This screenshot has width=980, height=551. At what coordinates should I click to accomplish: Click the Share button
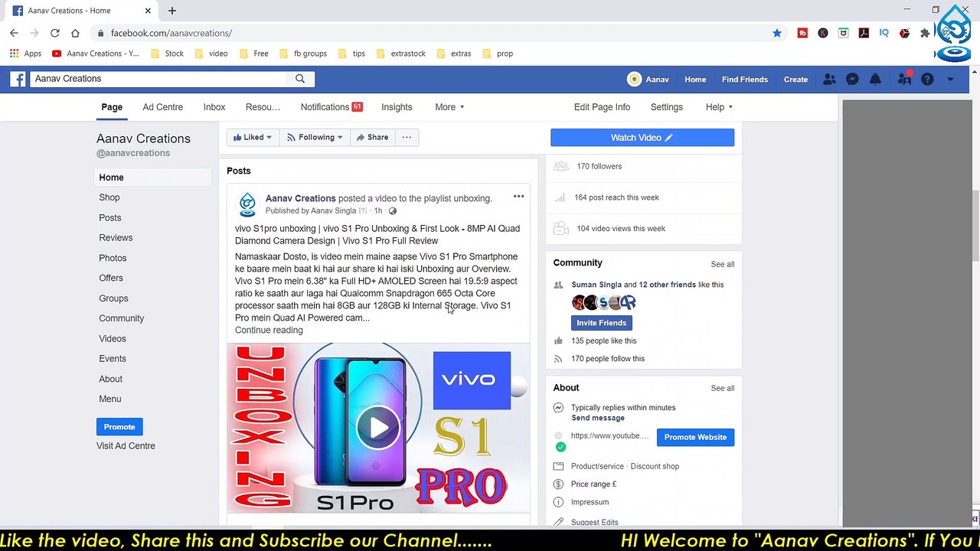pos(372,137)
